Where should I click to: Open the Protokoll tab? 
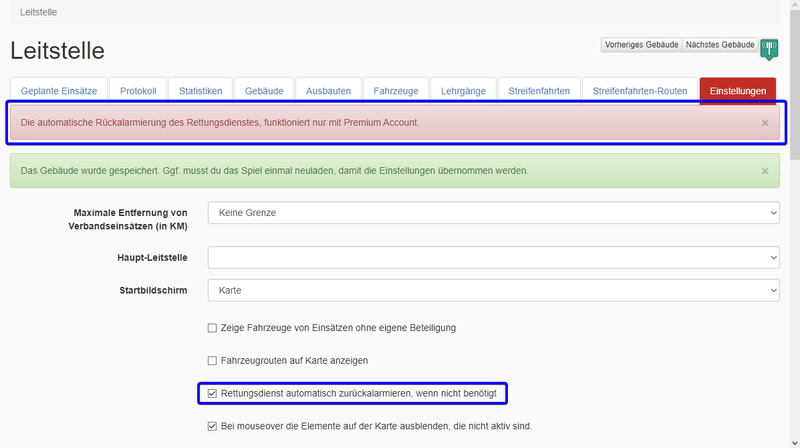[138, 91]
